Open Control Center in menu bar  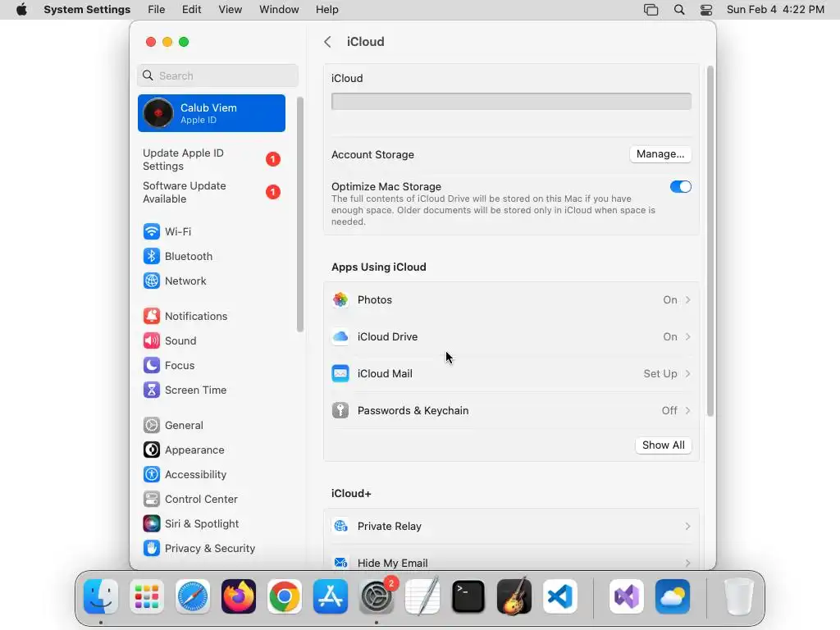point(706,10)
